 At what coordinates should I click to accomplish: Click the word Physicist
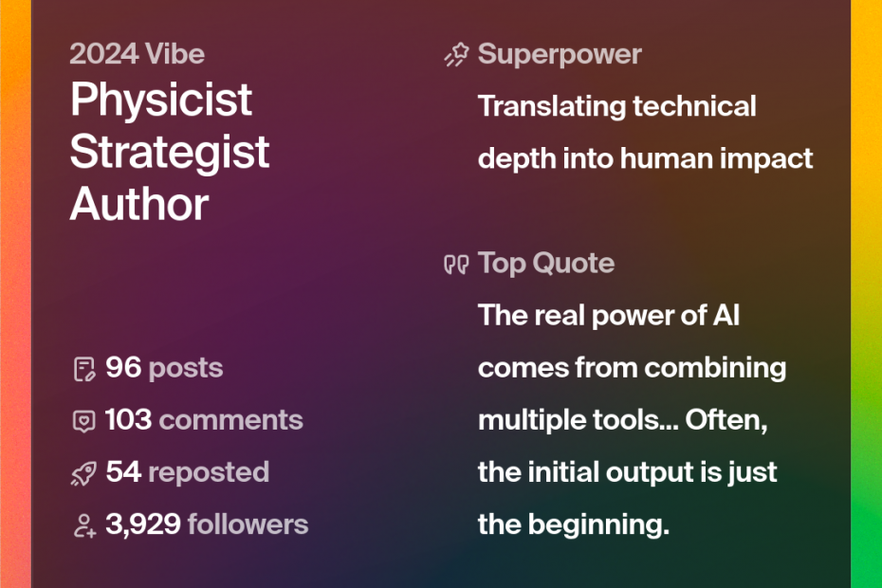coord(161,100)
